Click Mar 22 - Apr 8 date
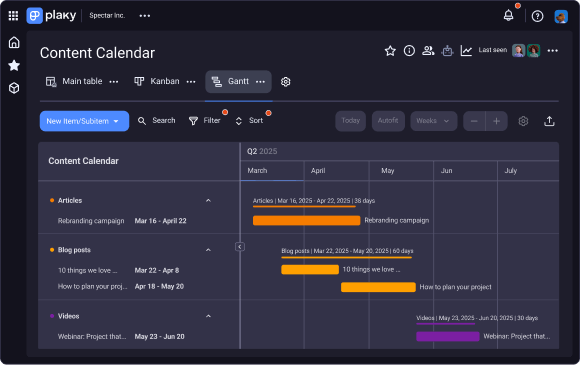This screenshot has height=365, width=580. [157, 270]
